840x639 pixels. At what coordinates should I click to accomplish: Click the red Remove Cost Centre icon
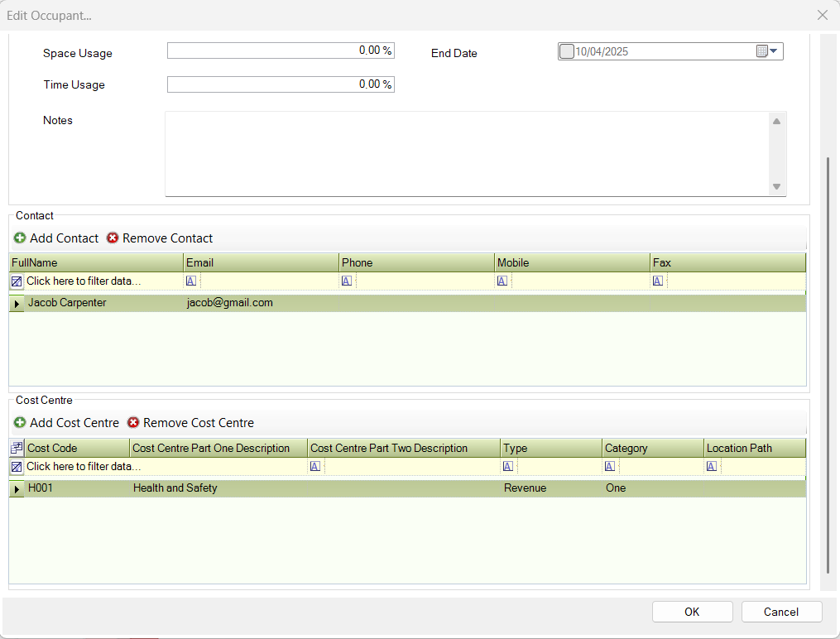[133, 423]
